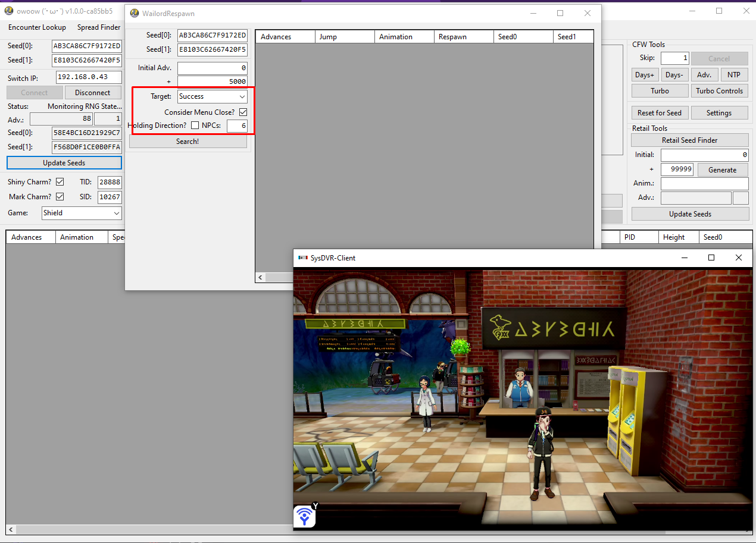The image size is (756, 543).
Task: Click the Seed1 column header
Action: [x=573, y=37]
